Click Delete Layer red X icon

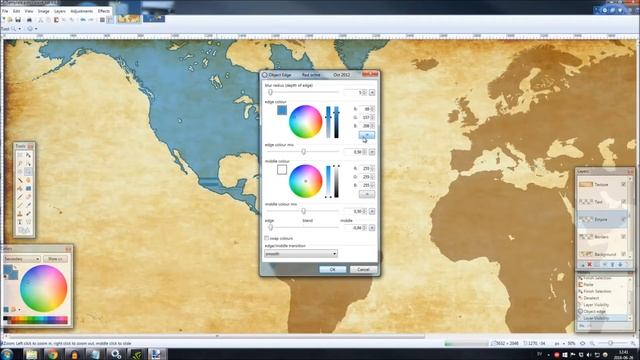click(589, 264)
